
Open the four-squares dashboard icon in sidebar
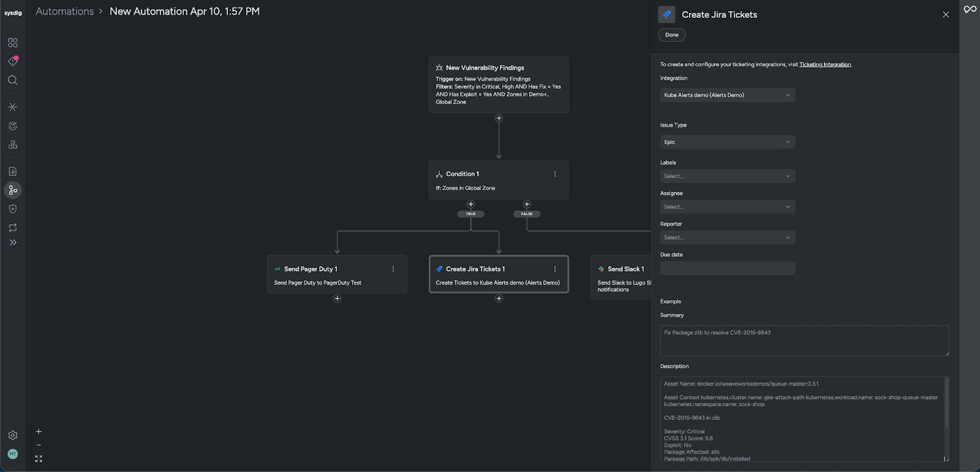coord(13,43)
